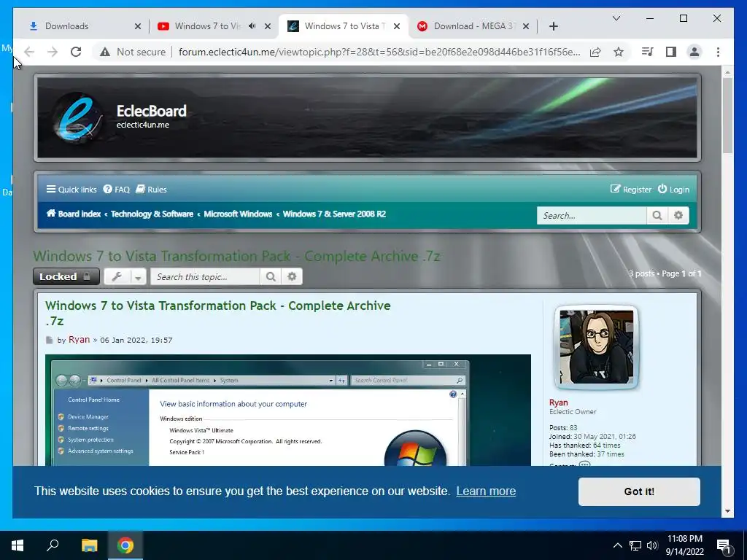This screenshot has height=560, width=747.
Task: Open the volume tray icon
Action: click(652, 545)
